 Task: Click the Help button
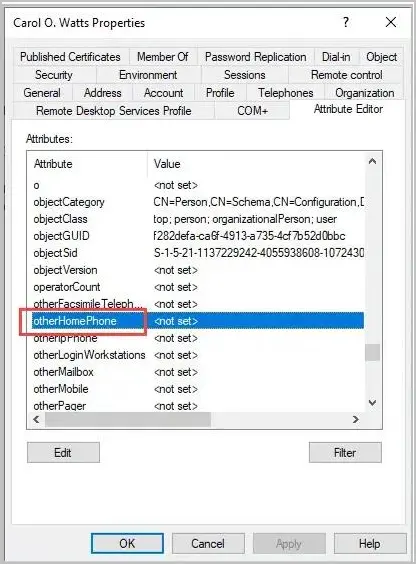pyautogui.click(x=370, y=543)
